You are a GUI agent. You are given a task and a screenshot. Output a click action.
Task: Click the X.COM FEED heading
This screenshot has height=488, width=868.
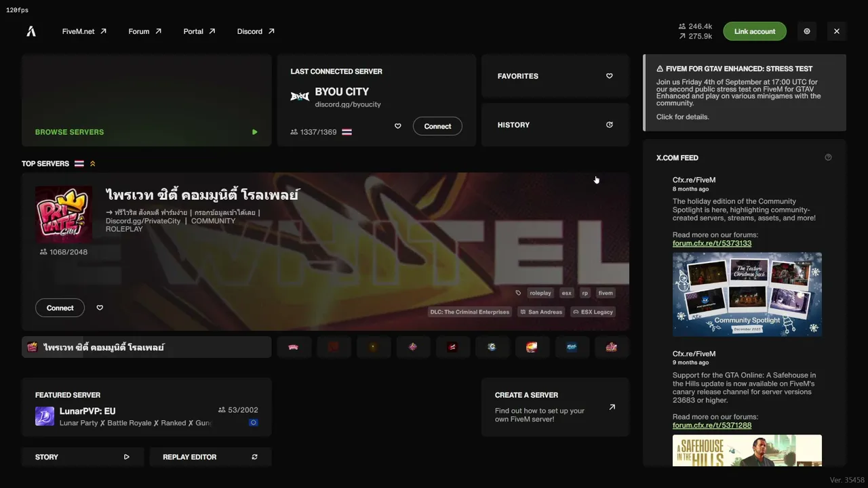[677, 158]
